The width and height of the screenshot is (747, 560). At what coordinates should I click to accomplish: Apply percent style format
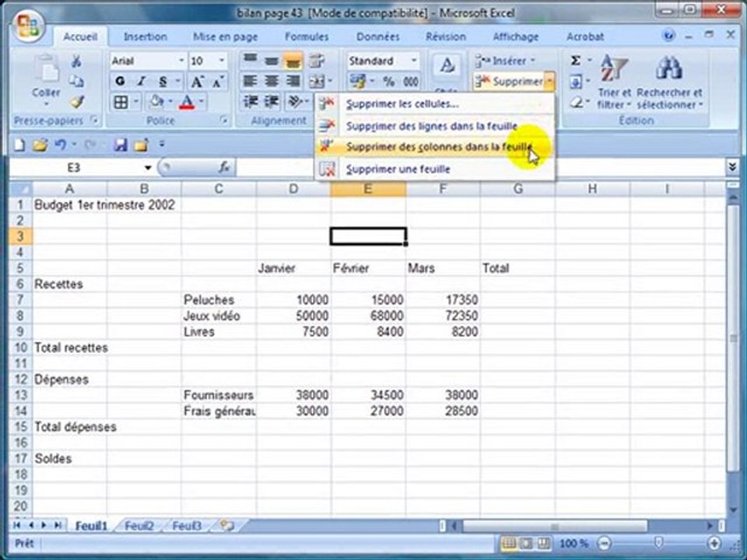(x=389, y=82)
